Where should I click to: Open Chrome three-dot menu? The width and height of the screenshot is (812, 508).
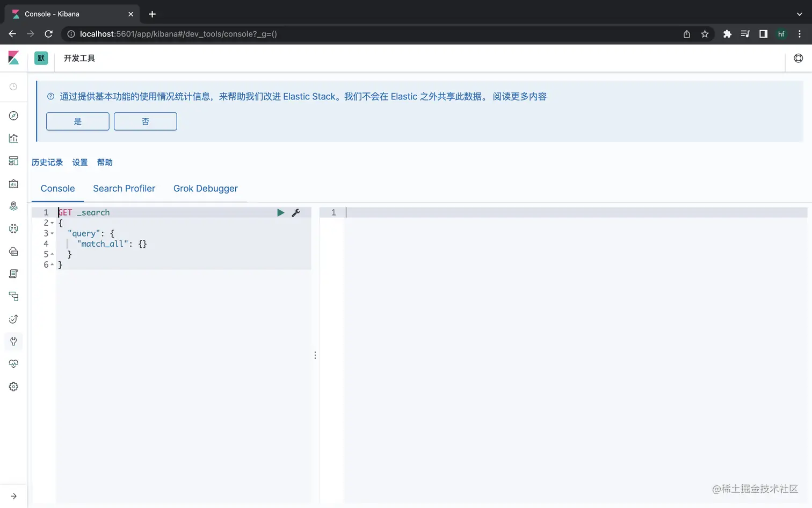800,34
